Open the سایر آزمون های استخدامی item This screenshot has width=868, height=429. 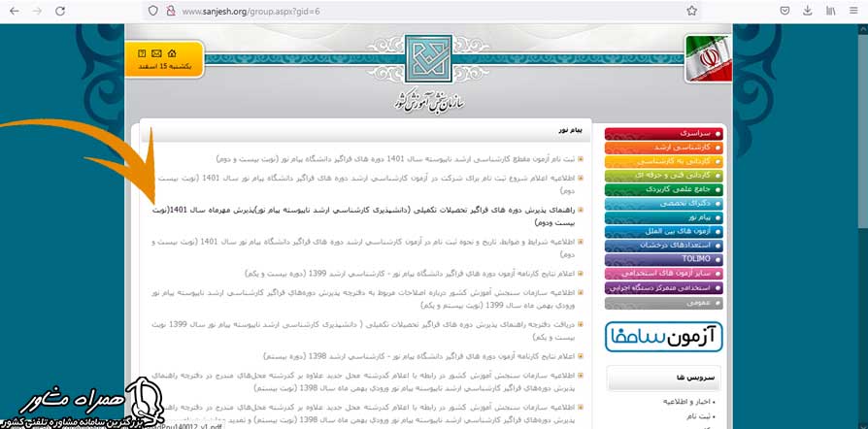coord(664,274)
